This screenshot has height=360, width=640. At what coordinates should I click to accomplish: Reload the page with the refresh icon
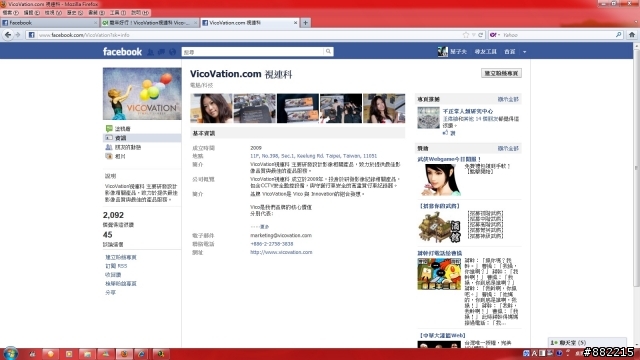(x=480, y=35)
